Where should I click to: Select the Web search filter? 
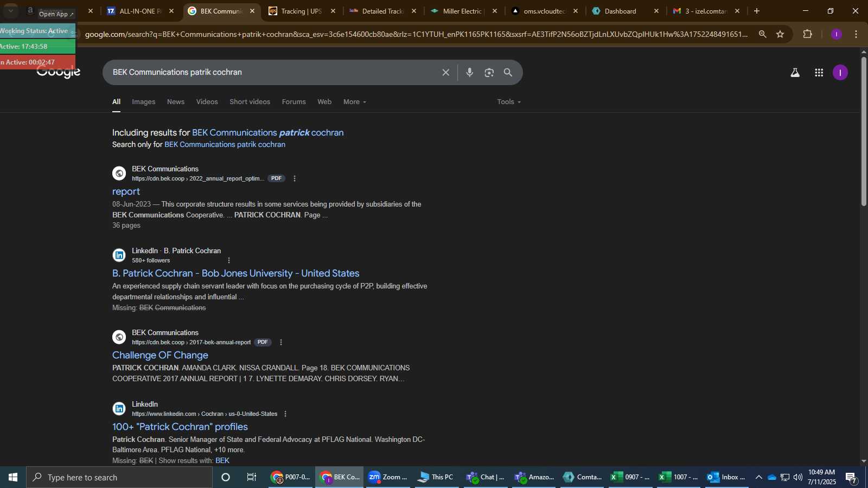click(324, 102)
